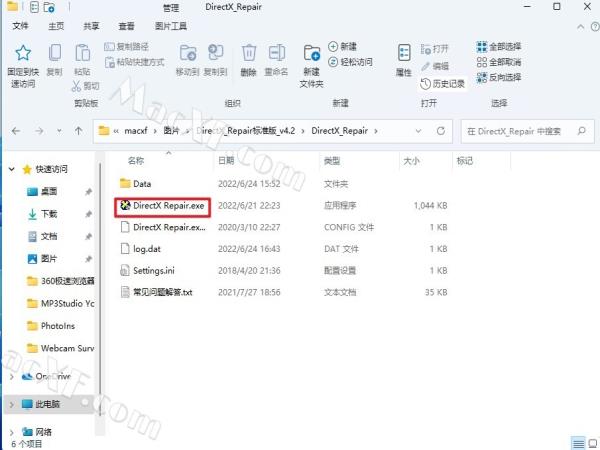The height and width of the screenshot is (450, 600).
Task: Switch to the Share (共享) tab
Action: tap(91, 26)
